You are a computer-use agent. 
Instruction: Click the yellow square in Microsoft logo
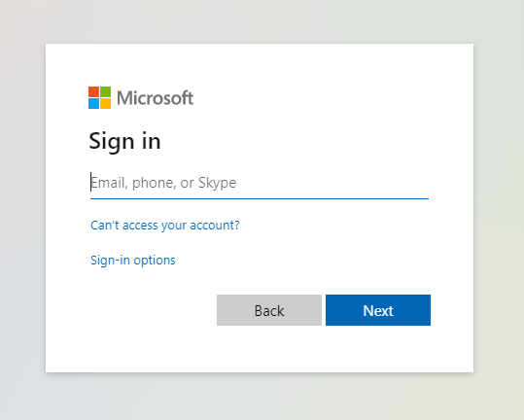(106, 104)
